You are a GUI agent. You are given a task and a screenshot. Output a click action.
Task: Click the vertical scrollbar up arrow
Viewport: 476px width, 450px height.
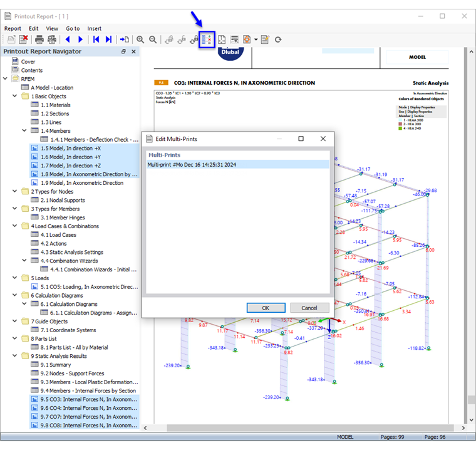pos(471,52)
